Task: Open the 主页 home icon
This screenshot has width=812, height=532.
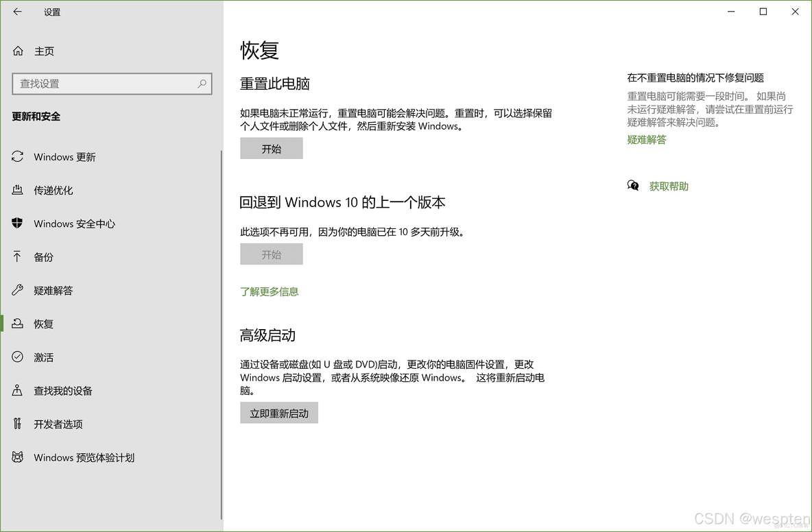Action: pos(18,51)
